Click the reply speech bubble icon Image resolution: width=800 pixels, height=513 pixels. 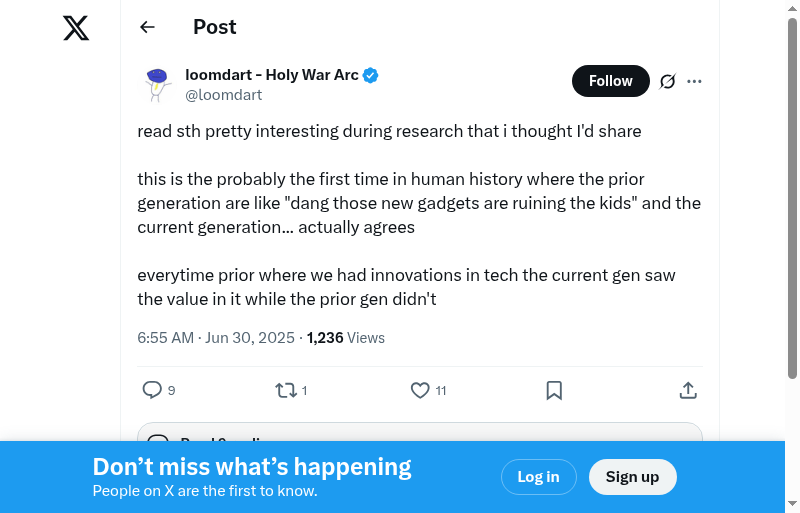[152, 390]
